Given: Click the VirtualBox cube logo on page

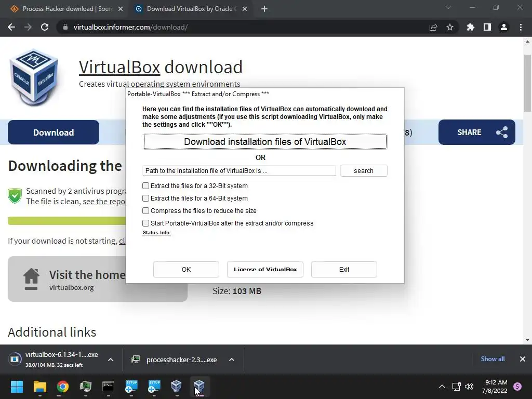Looking at the screenshot, I should click(34, 77).
